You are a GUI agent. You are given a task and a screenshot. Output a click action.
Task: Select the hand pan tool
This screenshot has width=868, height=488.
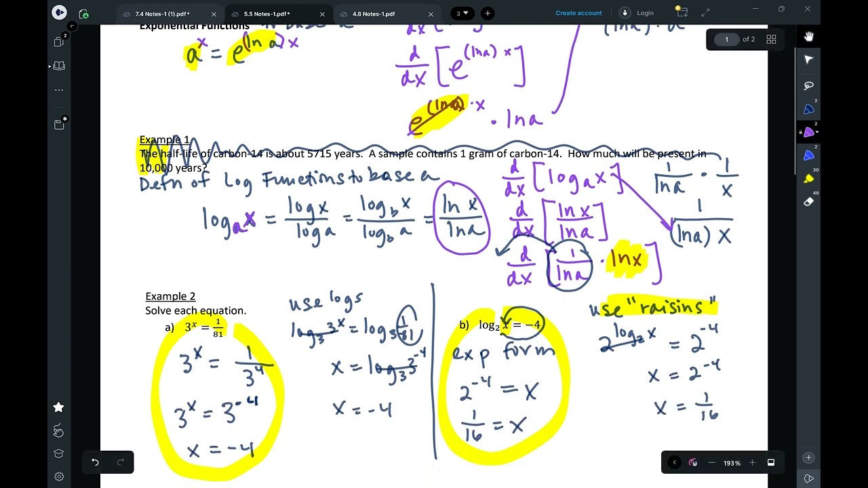(x=808, y=37)
